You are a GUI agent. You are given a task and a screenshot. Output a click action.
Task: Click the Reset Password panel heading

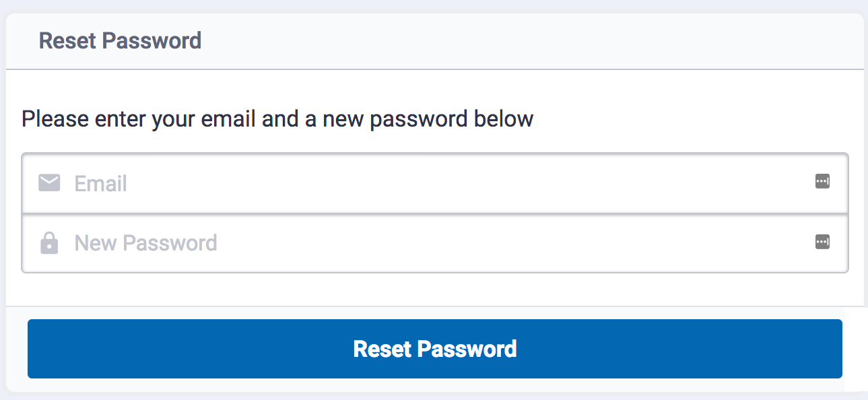click(x=120, y=40)
